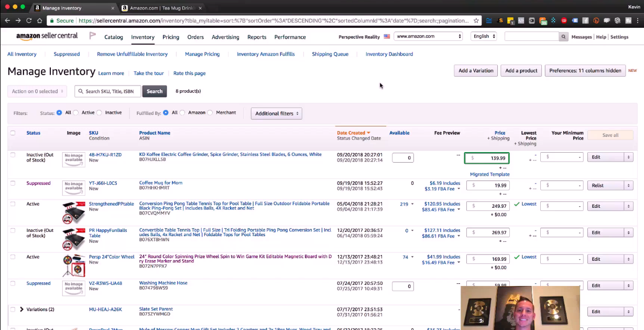The height and width of the screenshot is (330, 644).
Task: Open the Chrome three-dot menu
Action: point(637,20)
